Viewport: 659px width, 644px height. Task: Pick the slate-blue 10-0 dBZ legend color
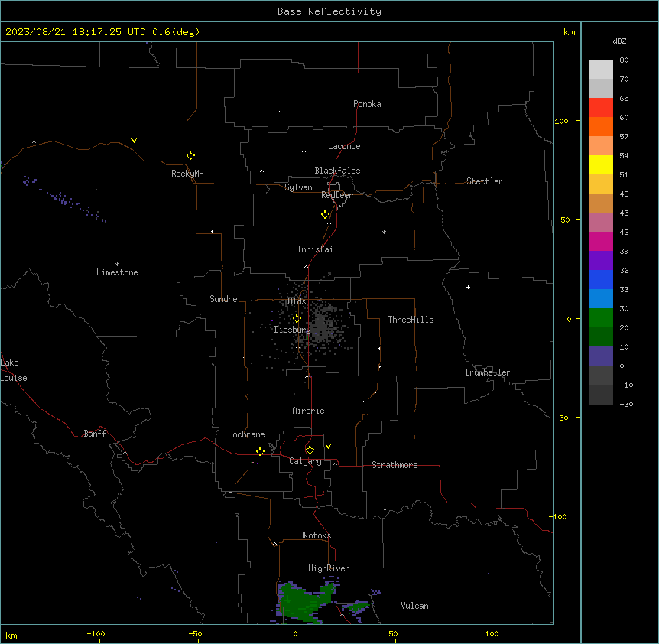[601, 356]
